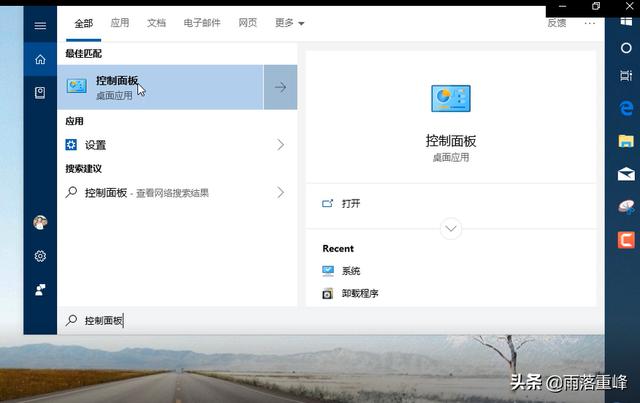
Task: Click the user account avatar
Action: (40, 223)
